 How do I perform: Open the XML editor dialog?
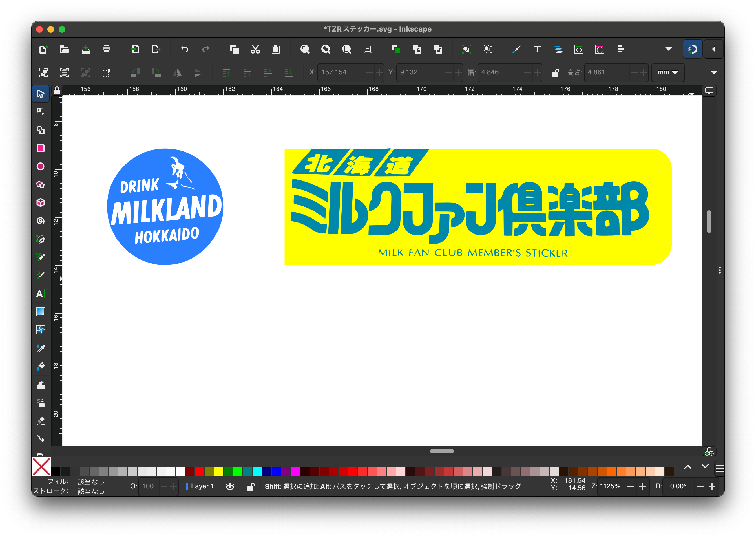(579, 49)
